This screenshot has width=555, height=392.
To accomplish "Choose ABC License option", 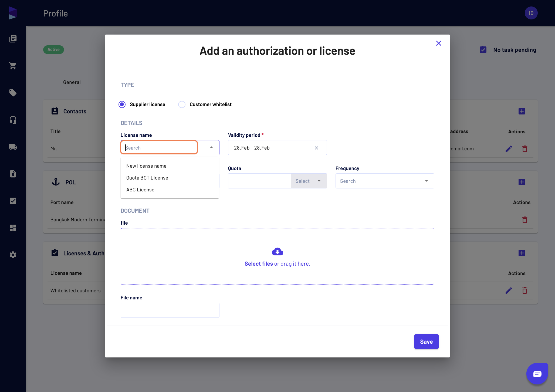I will click(170, 190).
